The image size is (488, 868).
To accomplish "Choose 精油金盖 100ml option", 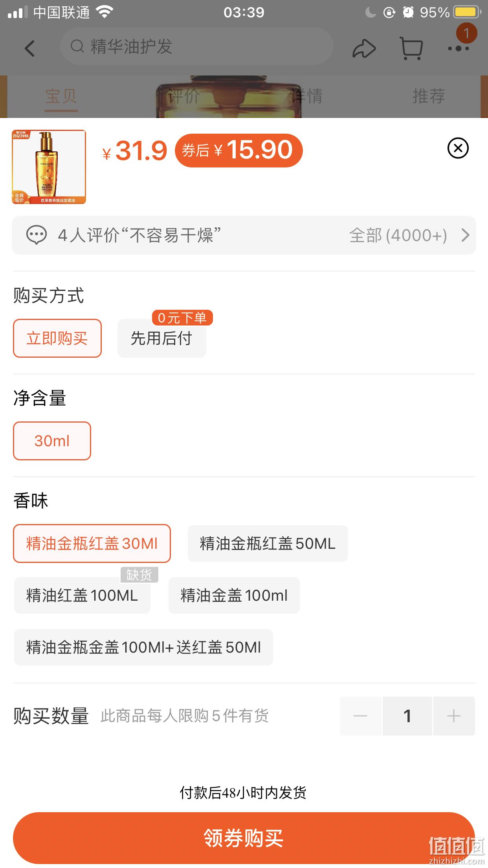I will [x=234, y=595].
